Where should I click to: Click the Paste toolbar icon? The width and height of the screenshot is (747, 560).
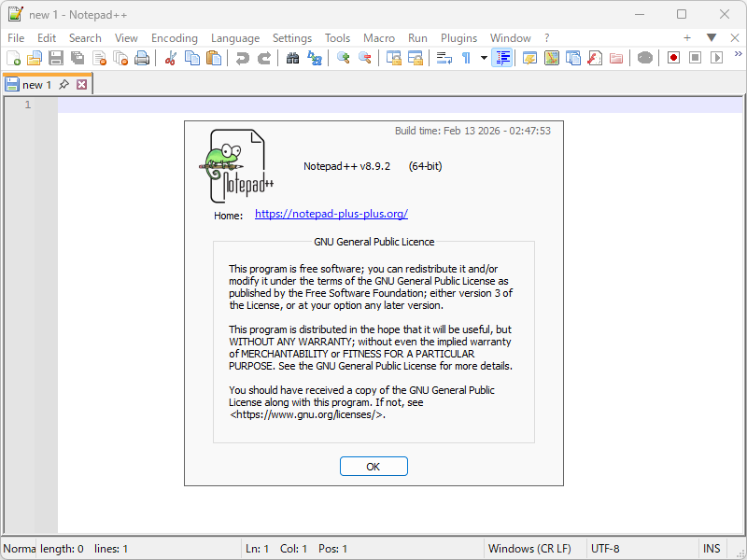pos(214,57)
